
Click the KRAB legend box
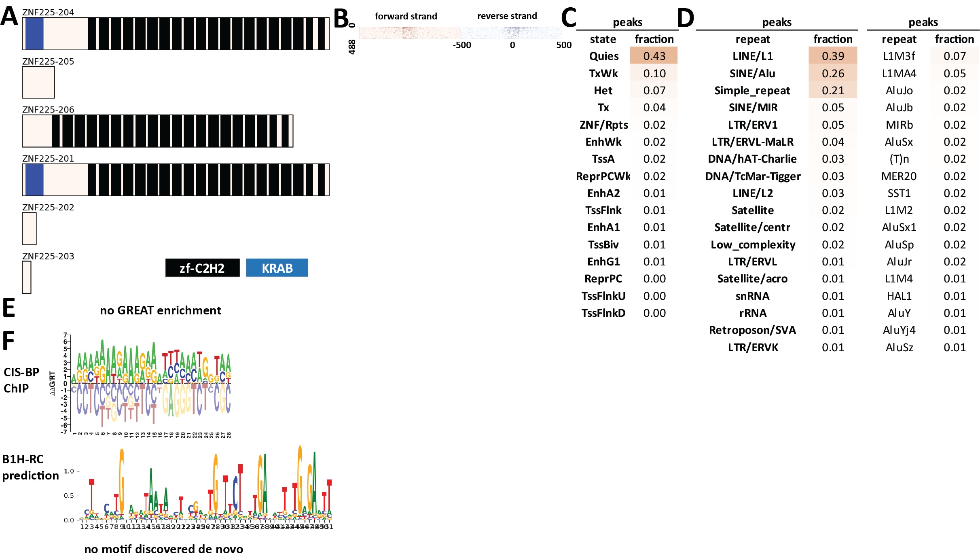coord(277,268)
